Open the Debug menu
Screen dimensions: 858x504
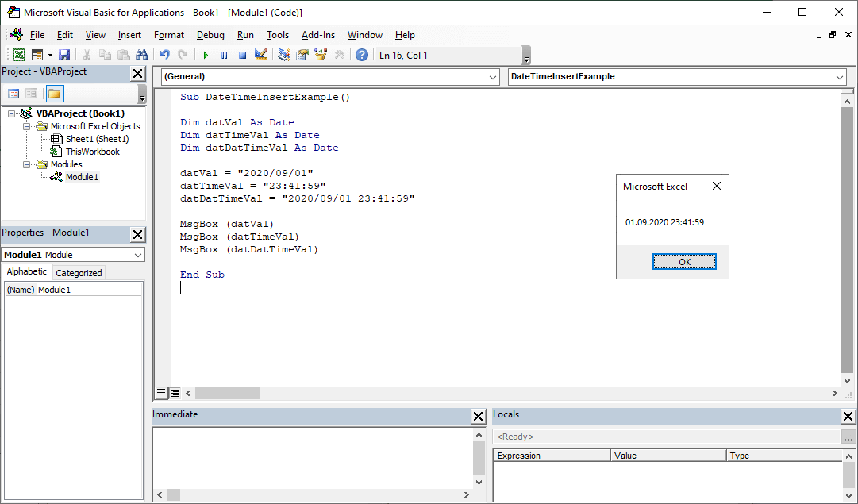[210, 34]
